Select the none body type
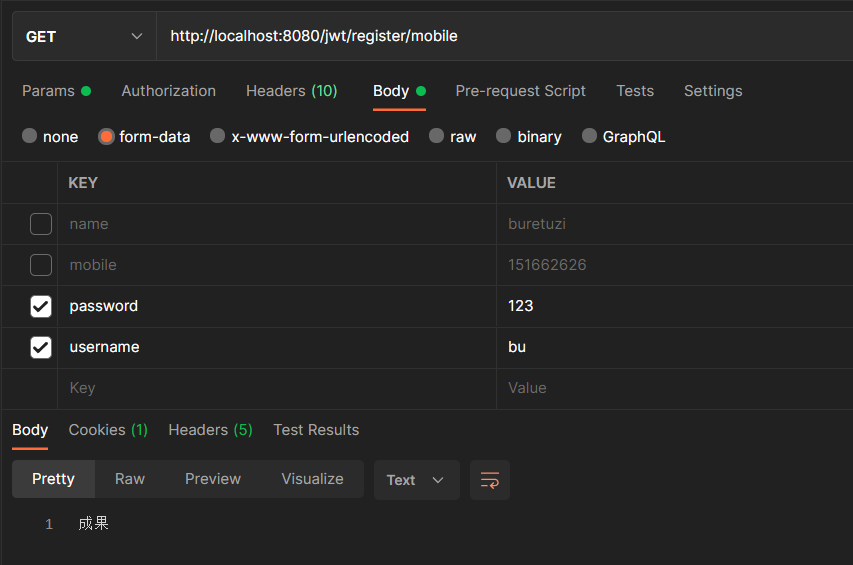The height and width of the screenshot is (565, 853). pos(30,136)
